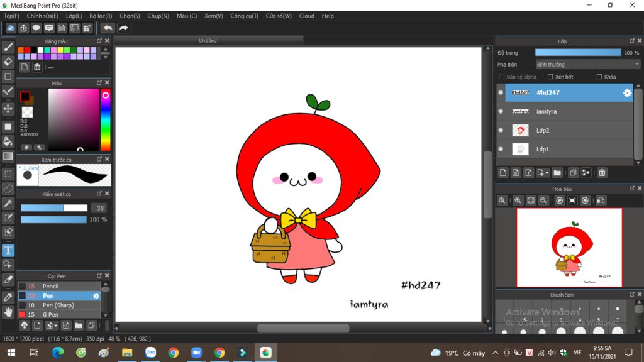Click the speech bubble icon in the top toolbar
The height and width of the screenshot is (362, 644).
pos(36,28)
